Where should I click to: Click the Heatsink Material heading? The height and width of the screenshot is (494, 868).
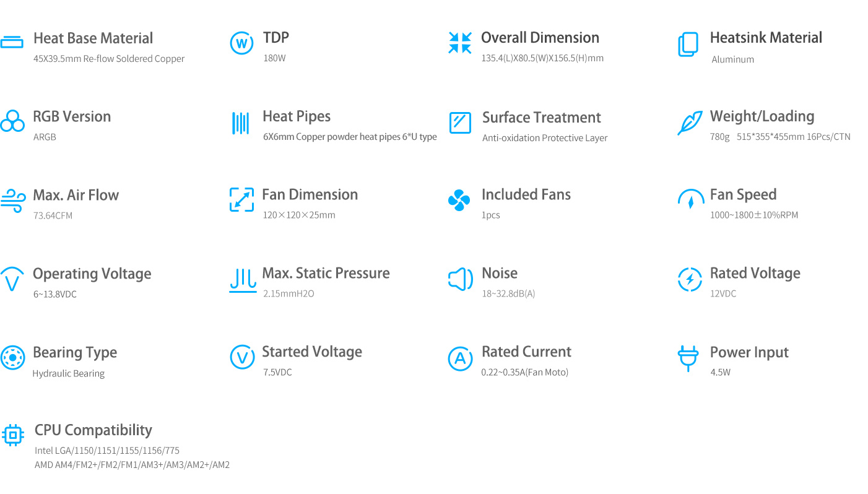coord(766,38)
